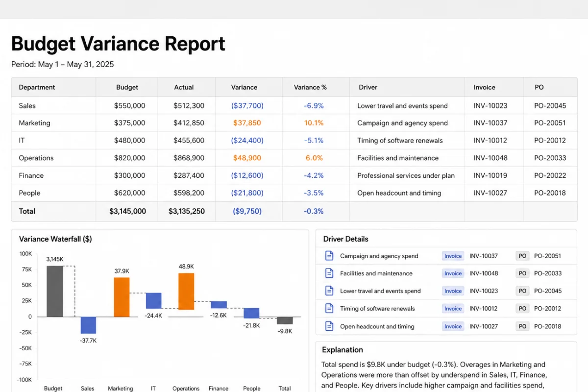Click the Variance Waterfall ($) chart title

[x=55, y=239]
